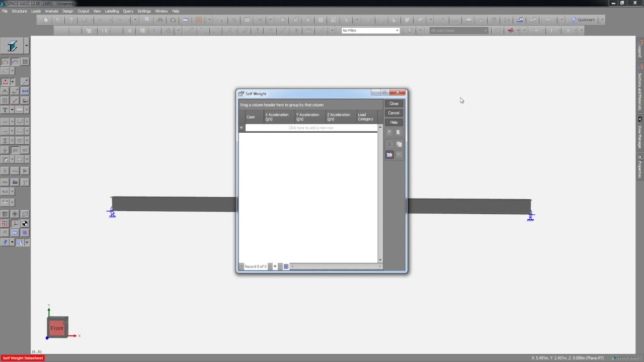Select the arc draw tool in the left toolbar

pyautogui.click(x=15, y=62)
